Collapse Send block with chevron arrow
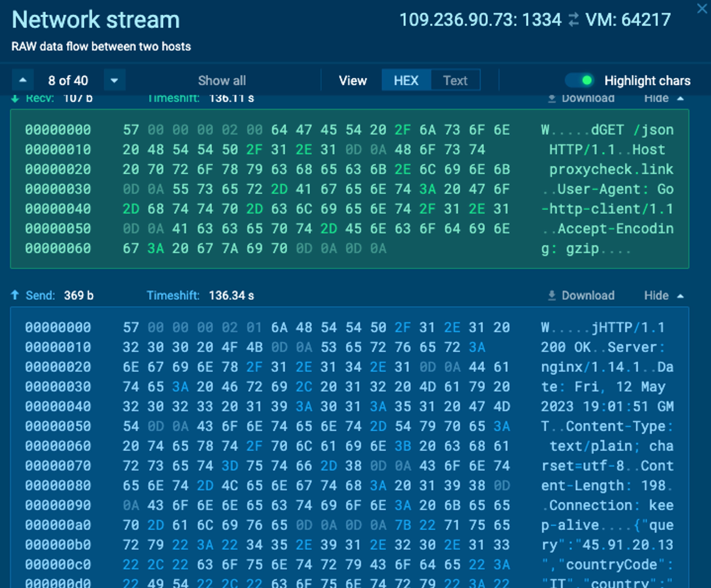 [x=680, y=296]
